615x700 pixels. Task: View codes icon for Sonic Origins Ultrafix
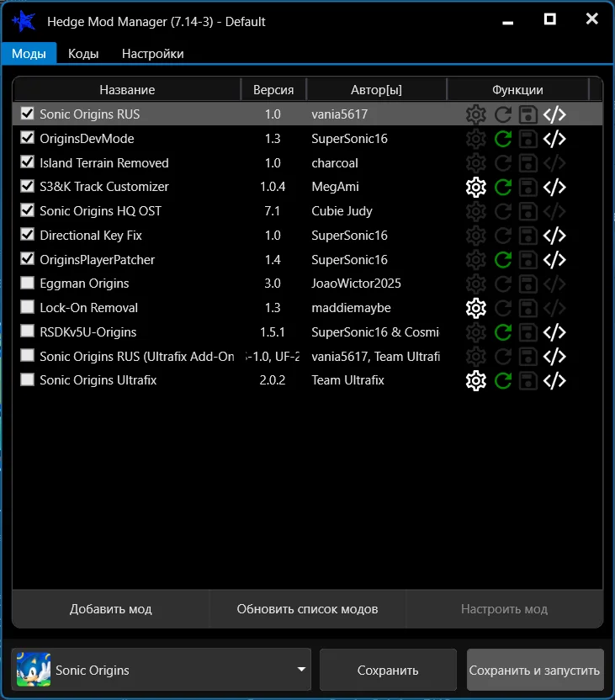click(x=554, y=381)
